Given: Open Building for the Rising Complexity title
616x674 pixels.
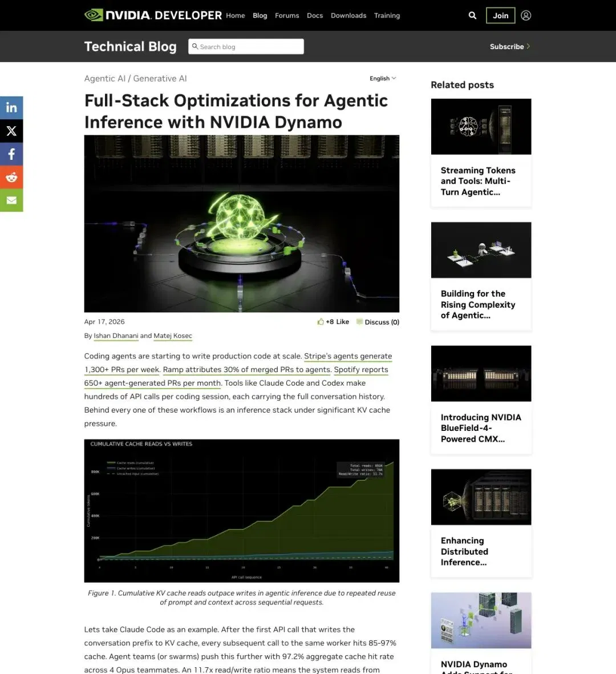Looking at the screenshot, I should 477,304.
